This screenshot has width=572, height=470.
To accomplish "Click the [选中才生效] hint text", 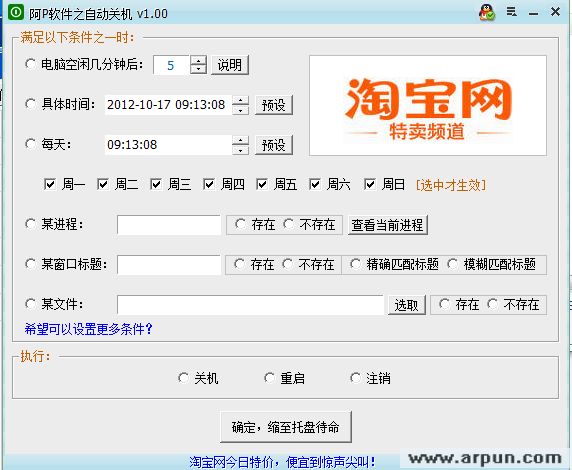I will click(x=451, y=185).
